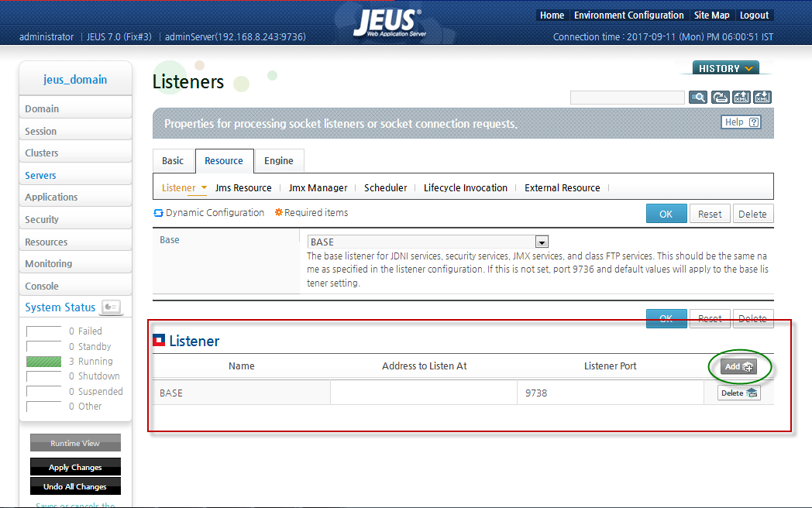Click the Name column header

(x=241, y=366)
